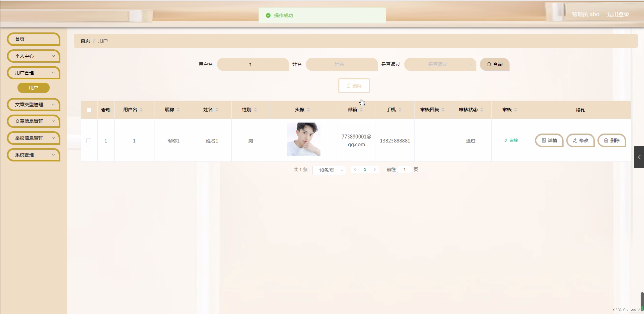Go to 首页 in the sidebar
The image size is (644, 314).
click(34, 39)
